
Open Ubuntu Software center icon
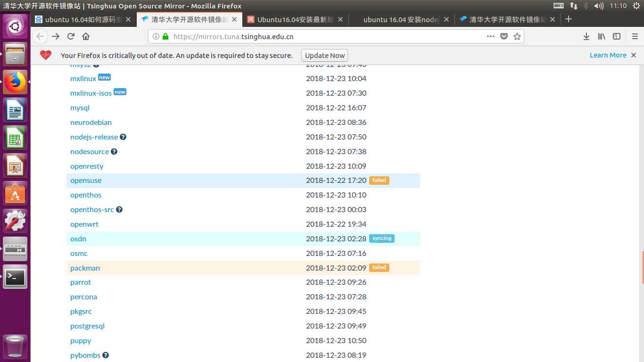16,193
